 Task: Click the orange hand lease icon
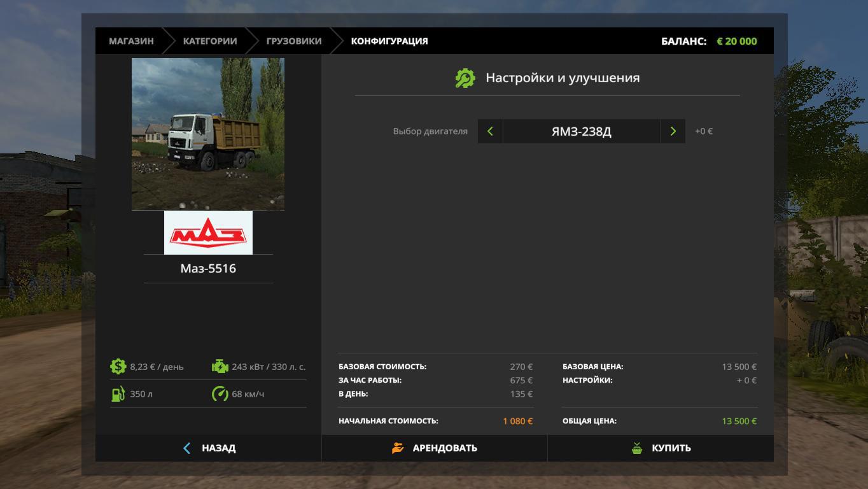[x=398, y=448]
